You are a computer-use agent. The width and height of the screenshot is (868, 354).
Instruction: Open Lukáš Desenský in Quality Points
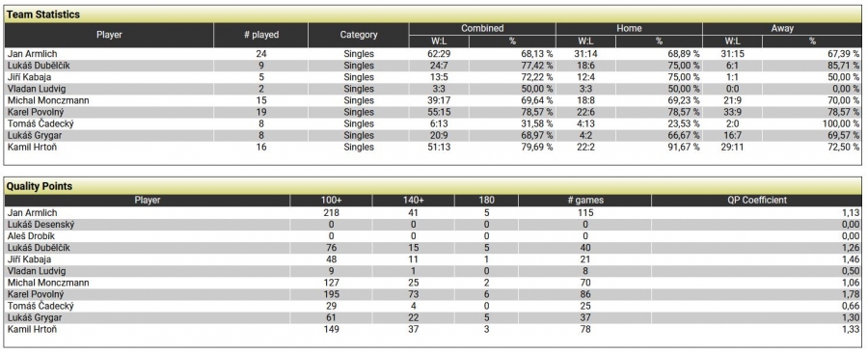click(x=41, y=225)
